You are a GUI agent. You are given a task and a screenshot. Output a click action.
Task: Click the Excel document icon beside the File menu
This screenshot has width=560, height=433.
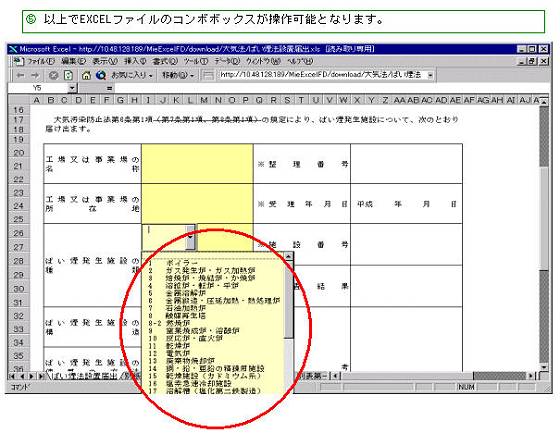point(18,61)
